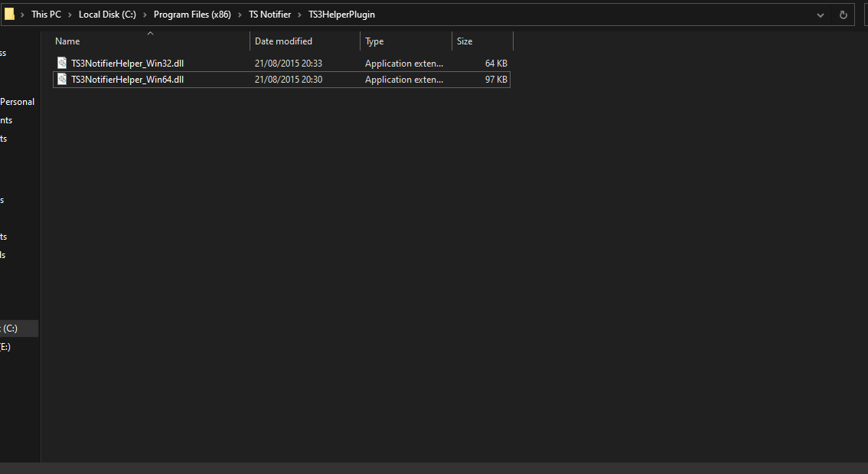
Task: Click the TS3NotifierHelper_Win32.dll file icon
Action: point(62,63)
